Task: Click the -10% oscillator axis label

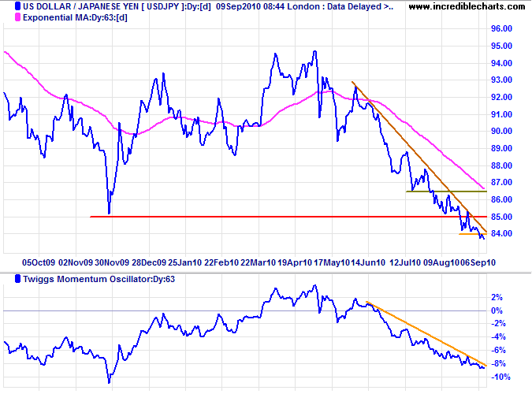Action: point(500,377)
